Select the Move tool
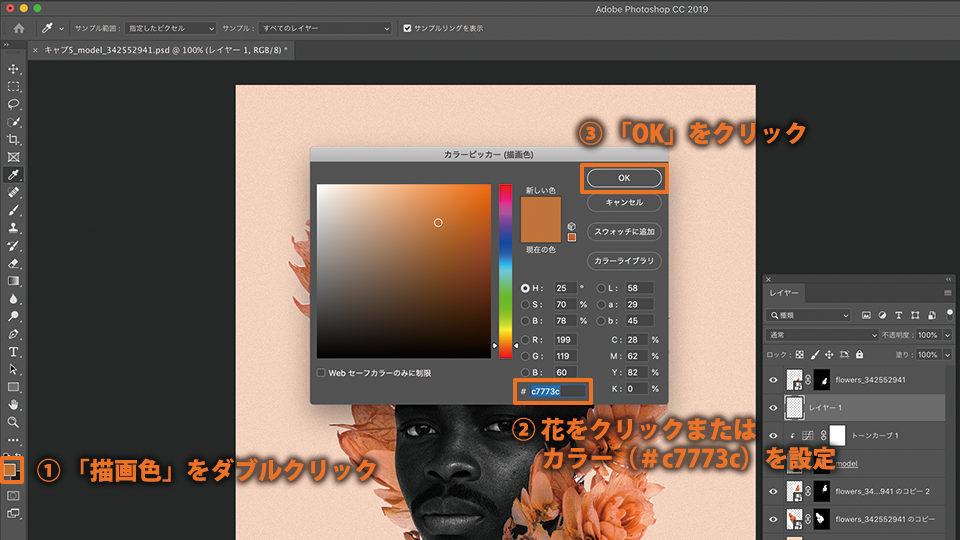The image size is (960, 540). coord(13,69)
